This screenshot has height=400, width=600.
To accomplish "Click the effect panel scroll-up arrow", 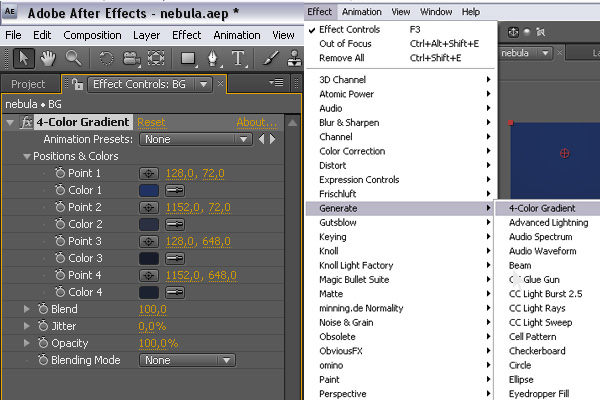I will tap(292, 122).
